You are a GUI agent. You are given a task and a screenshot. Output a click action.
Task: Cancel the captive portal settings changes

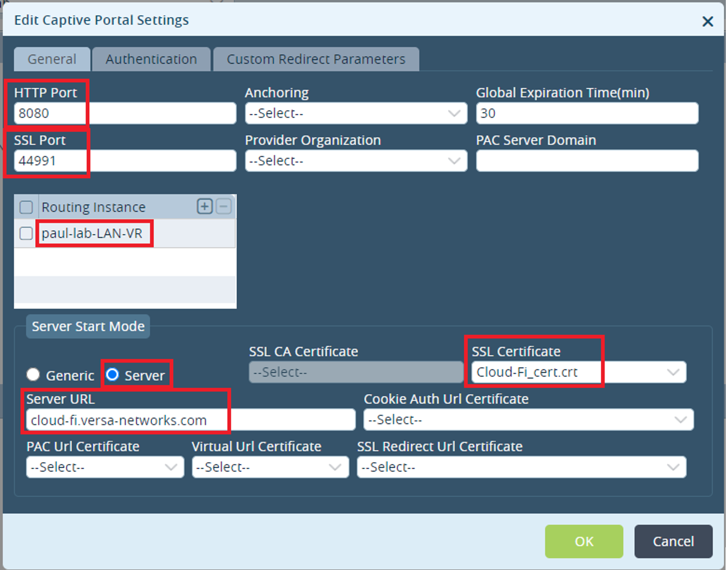(673, 541)
